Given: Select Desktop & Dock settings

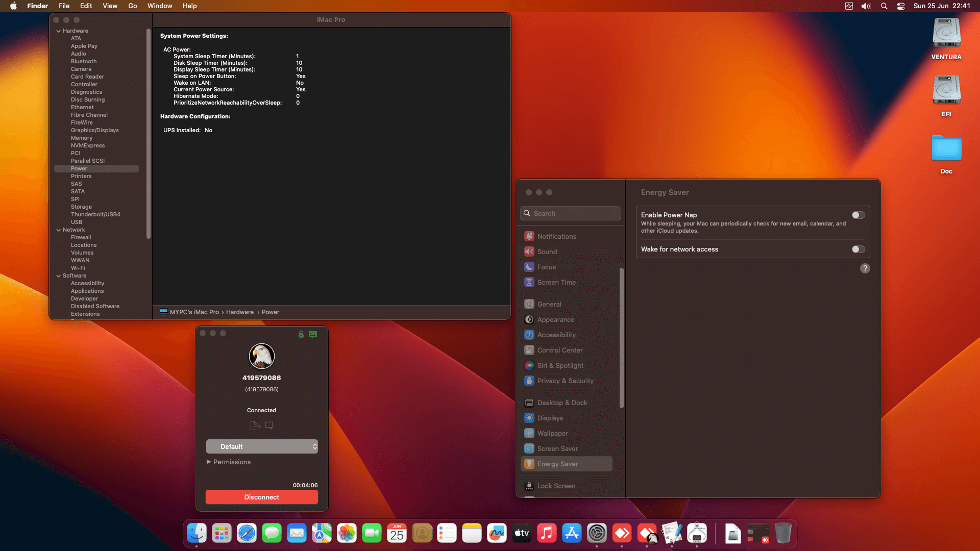Looking at the screenshot, I should tap(568, 403).
